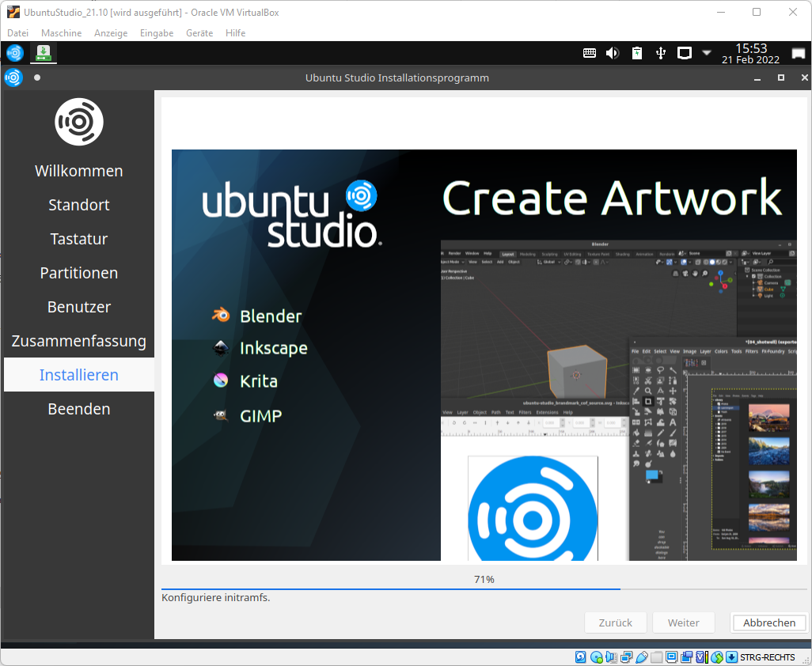Click Abbrechen to cancel installation

769,622
